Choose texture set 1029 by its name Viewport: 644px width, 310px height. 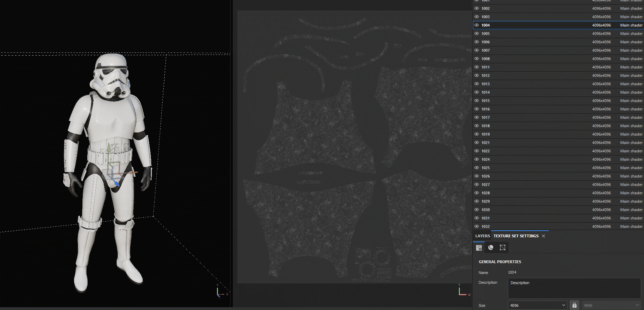pos(486,201)
